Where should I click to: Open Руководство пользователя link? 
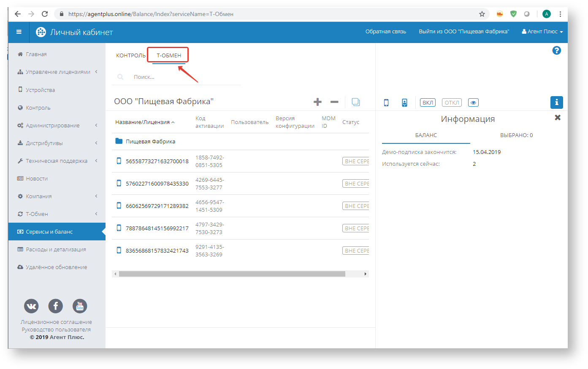(56, 330)
